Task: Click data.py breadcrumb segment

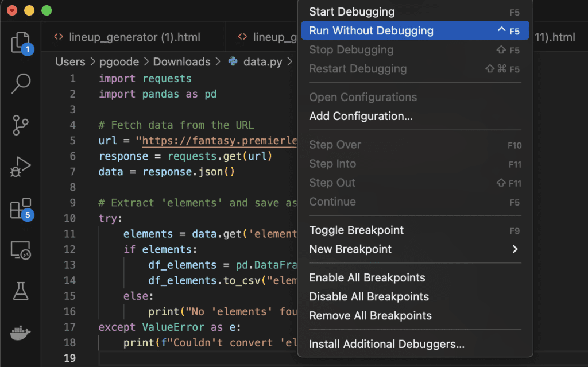Action: 262,61
